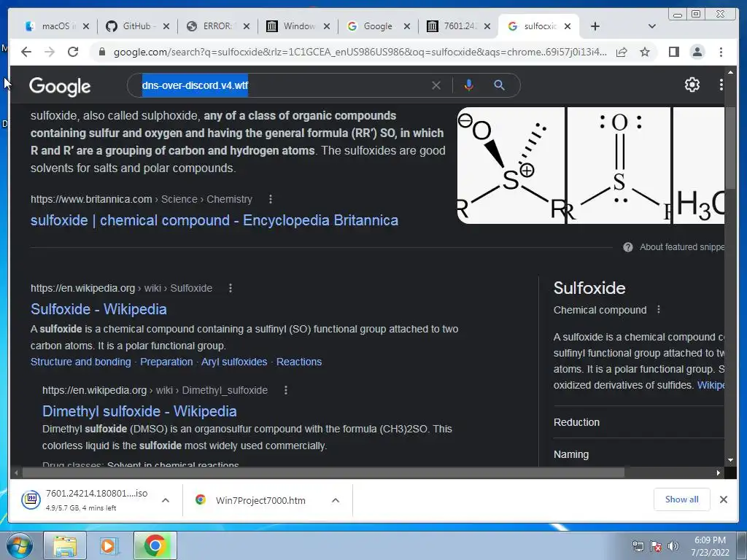Screen dimensions: 747x560
Task: Click the address bar URL
Action: (360, 52)
